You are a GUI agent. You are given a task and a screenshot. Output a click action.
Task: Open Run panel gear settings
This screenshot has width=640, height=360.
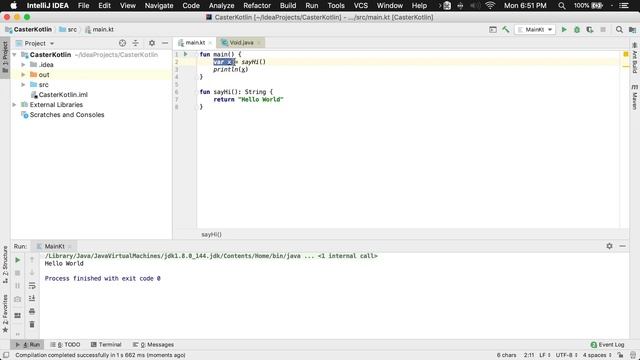tap(609, 246)
